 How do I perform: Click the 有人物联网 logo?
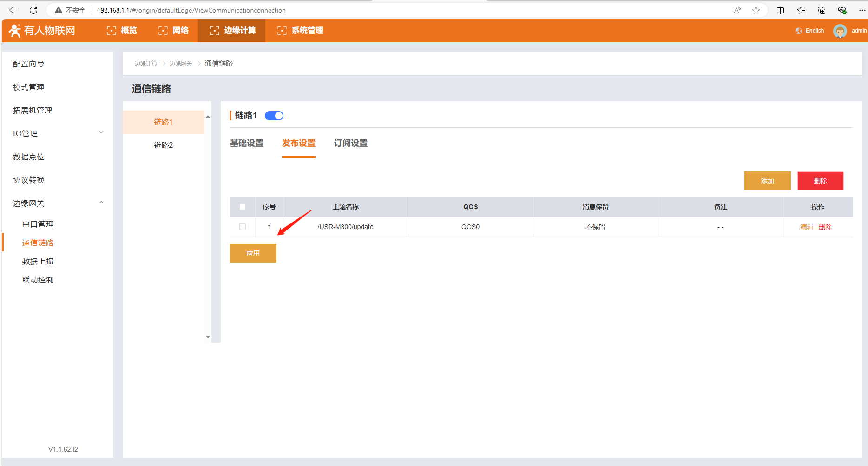tap(42, 31)
